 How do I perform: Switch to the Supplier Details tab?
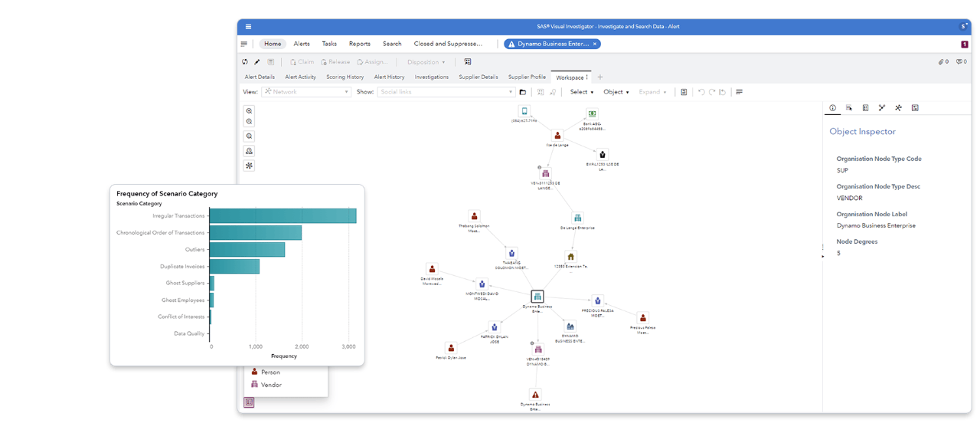[479, 77]
